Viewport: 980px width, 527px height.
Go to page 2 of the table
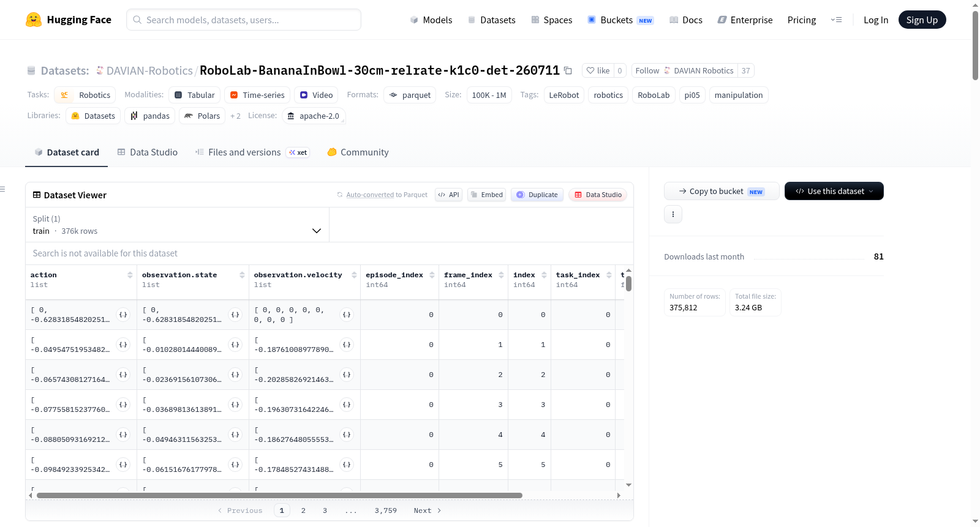pyautogui.click(x=303, y=510)
